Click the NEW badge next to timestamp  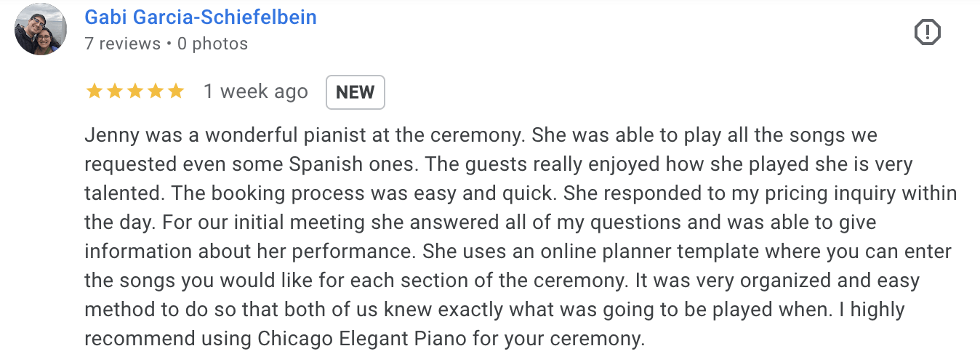tap(355, 92)
